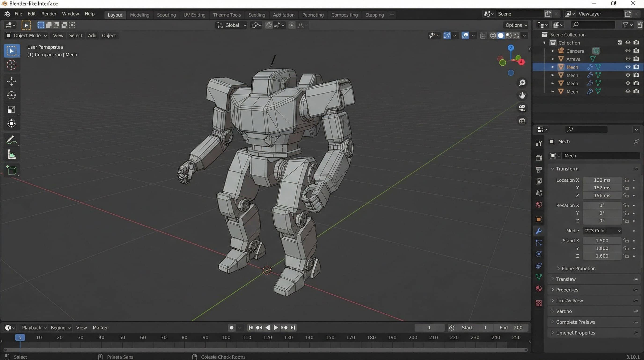The height and width of the screenshot is (360, 644).
Task: Open the Render menu
Action: [x=49, y=14]
